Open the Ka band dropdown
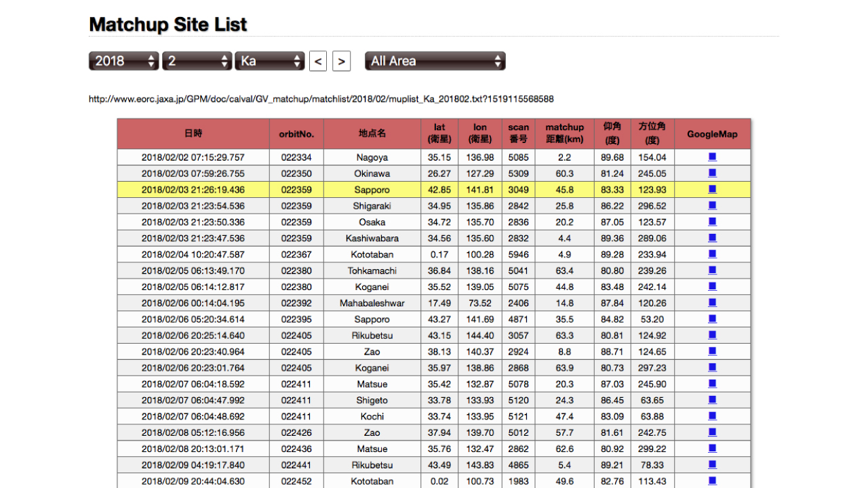868x488 pixels. [x=271, y=61]
